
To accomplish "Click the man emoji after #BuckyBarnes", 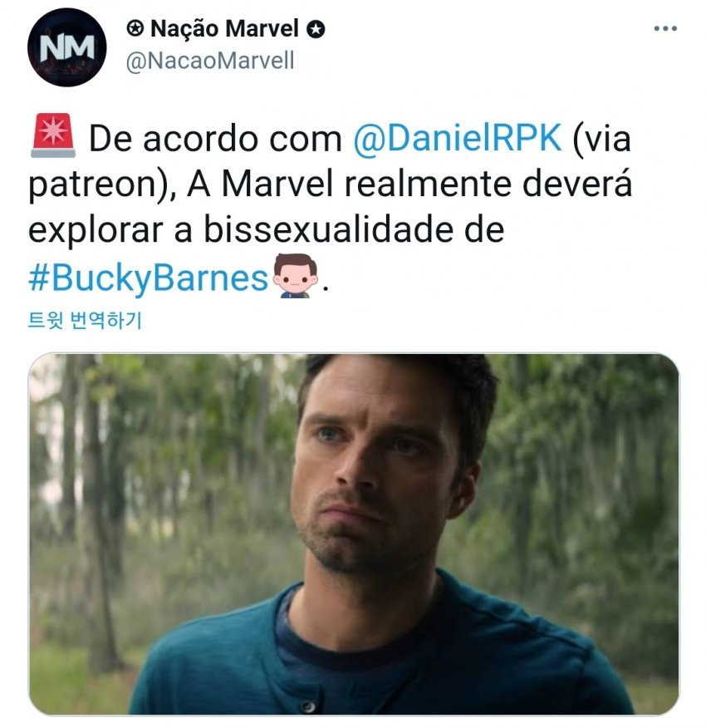I will [295, 276].
